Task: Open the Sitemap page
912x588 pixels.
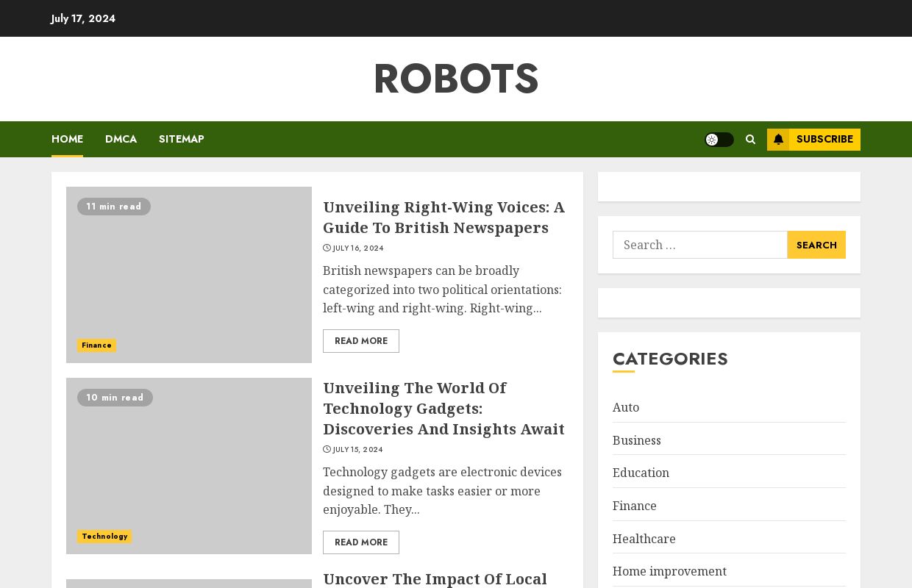Action: coord(181,139)
